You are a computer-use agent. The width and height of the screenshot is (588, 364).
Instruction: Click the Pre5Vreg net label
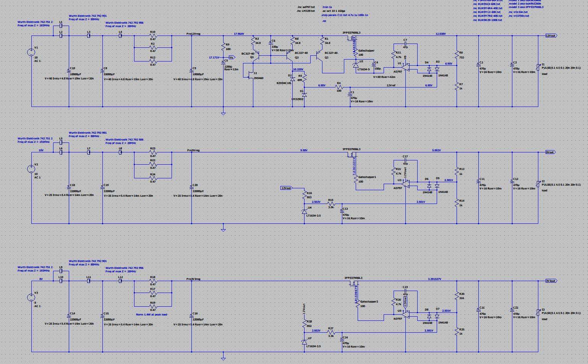[193, 150]
